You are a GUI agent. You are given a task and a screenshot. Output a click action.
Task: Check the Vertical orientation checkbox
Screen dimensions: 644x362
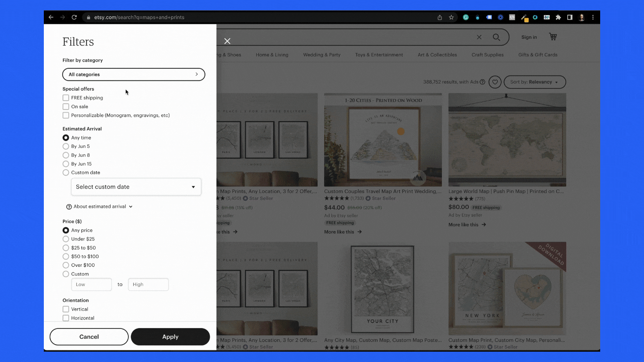pos(66,309)
